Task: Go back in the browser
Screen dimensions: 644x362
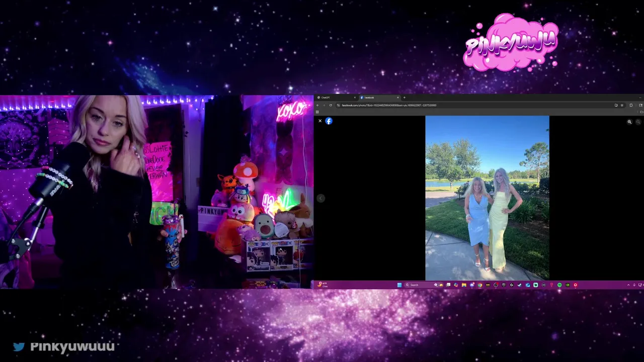Action: 317,105
